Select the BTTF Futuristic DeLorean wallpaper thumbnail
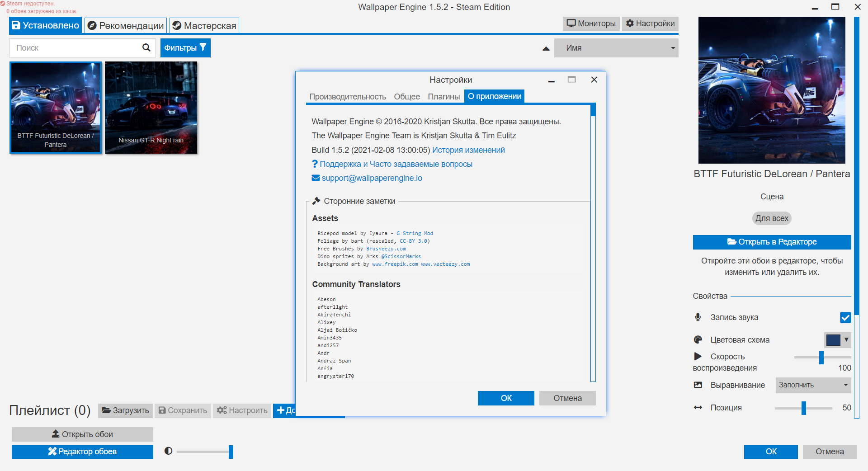The image size is (868, 471). point(56,108)
